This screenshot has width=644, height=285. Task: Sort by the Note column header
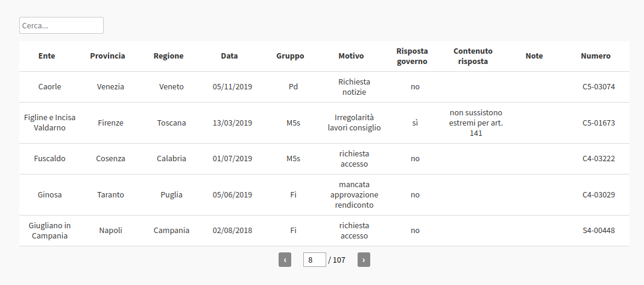[x=534, y=56]
